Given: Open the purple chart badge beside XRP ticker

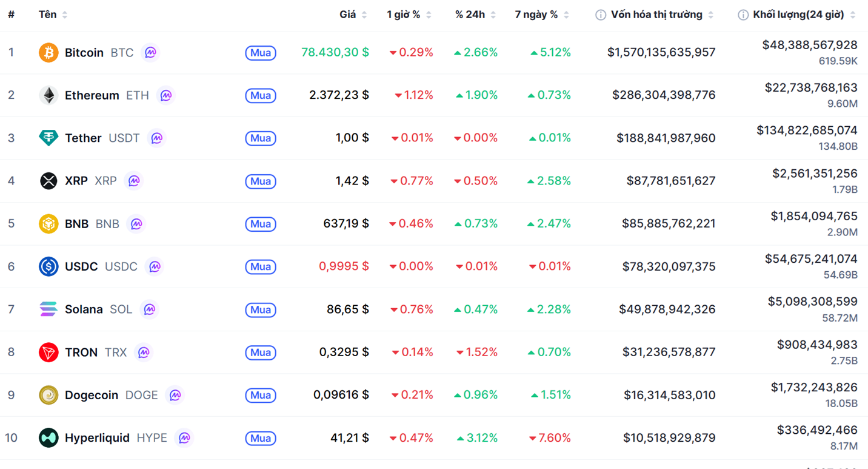Looking at the screenshot, I should coord(134,181).
